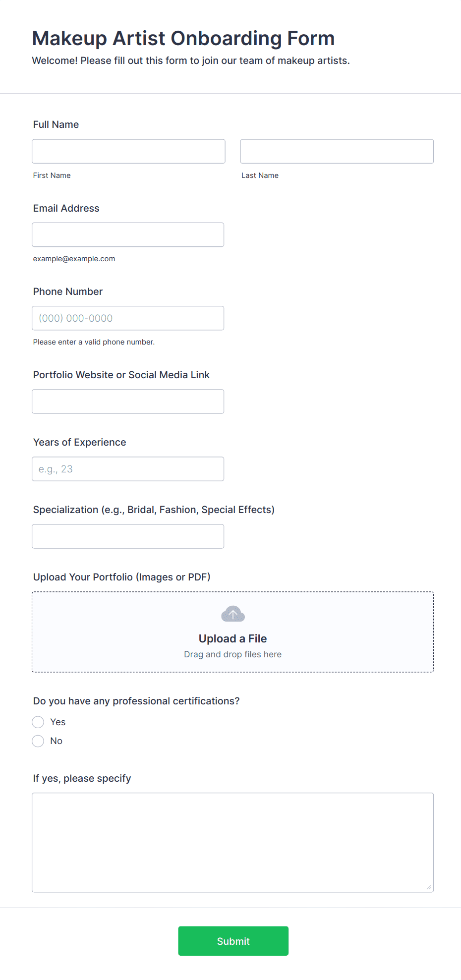Click the textarea resize handle
Screen dimensions: 461x980
(x=429, y=887)
